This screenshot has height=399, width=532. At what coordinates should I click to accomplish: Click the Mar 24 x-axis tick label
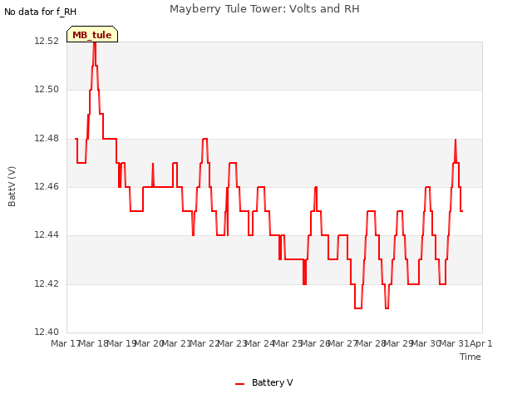(x=260, y=343)
